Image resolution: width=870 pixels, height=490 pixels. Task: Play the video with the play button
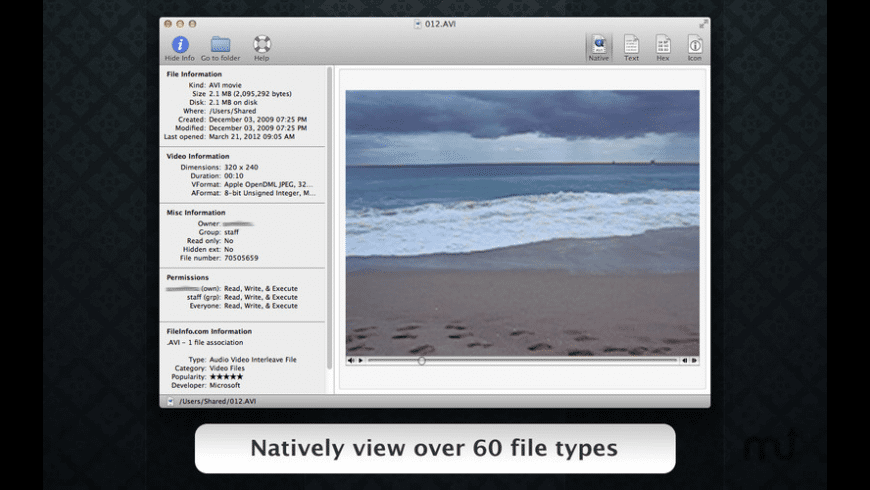[x=361, y=361]
